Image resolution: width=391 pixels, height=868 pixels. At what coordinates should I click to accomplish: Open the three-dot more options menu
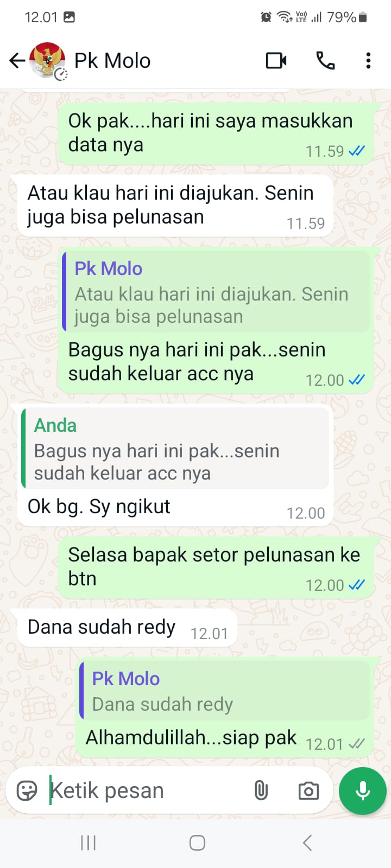[x=368, y=60]
